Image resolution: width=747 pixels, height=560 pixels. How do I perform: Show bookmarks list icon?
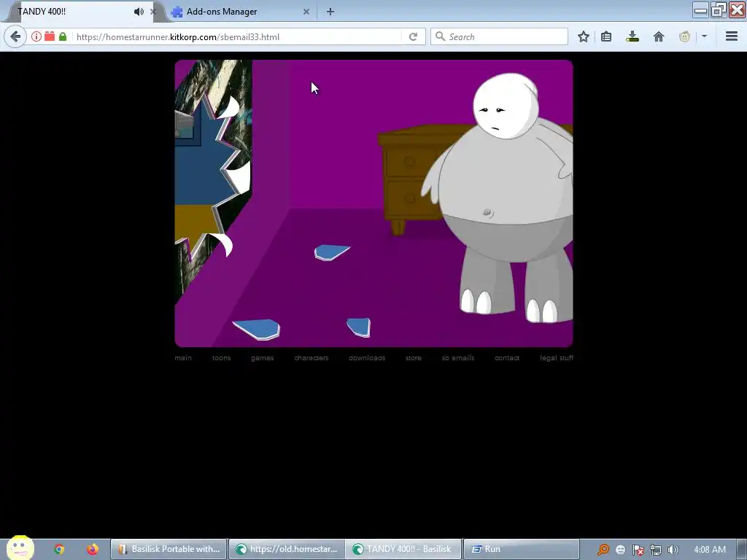pos(606,36)
